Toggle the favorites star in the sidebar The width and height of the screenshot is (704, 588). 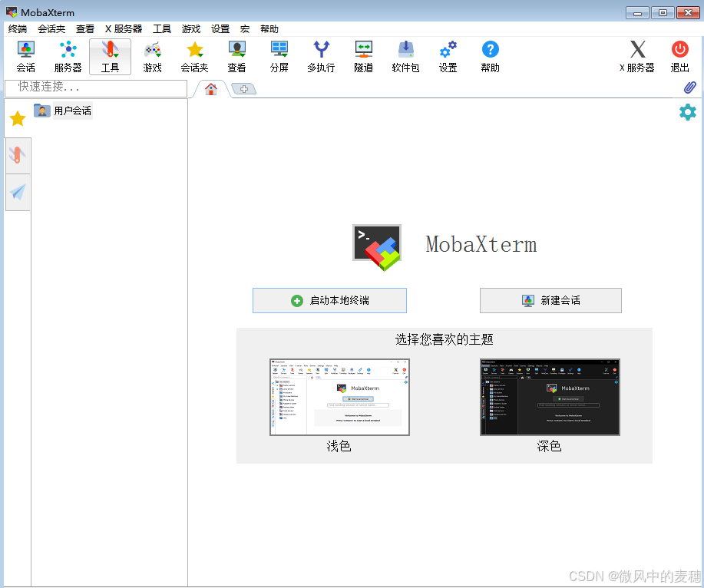(x=17, y=117)
